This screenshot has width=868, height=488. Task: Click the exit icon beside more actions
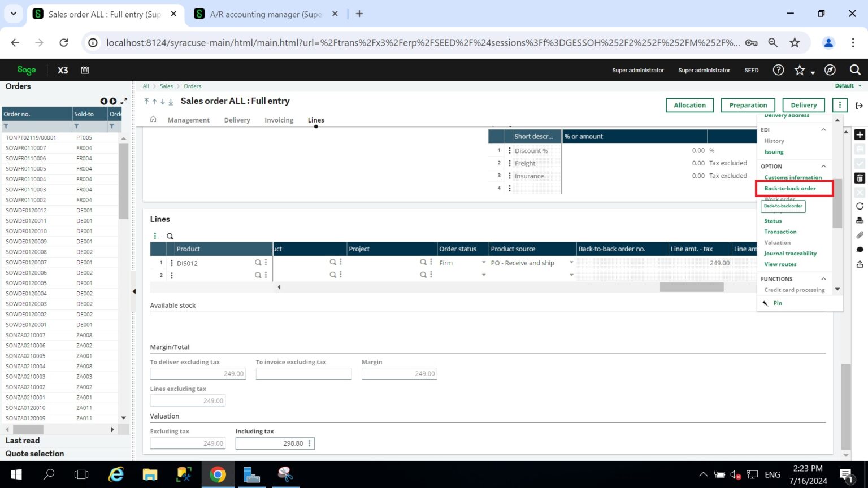click(859, 106)
